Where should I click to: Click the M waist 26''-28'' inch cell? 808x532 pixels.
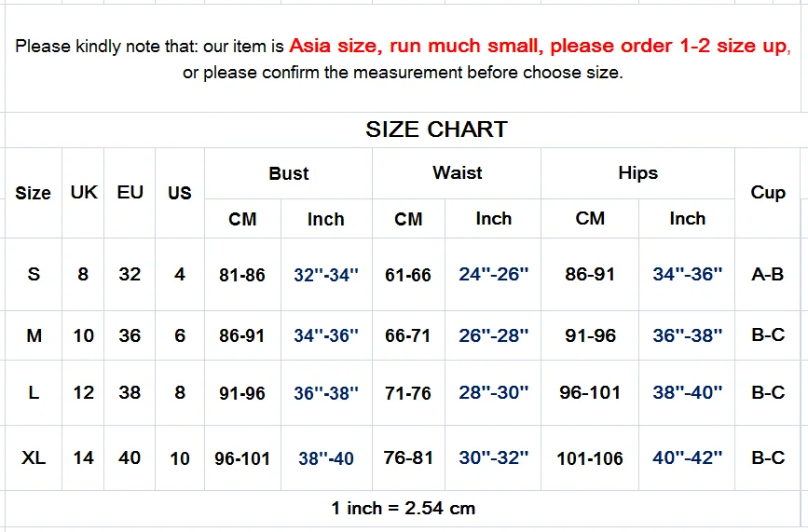[x=494, y=335]
